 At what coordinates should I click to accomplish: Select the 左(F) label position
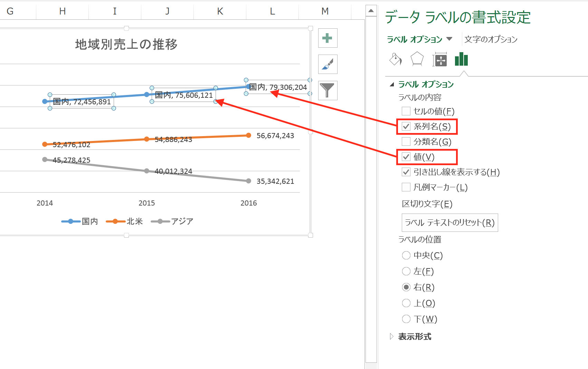[x=406, y=271]
